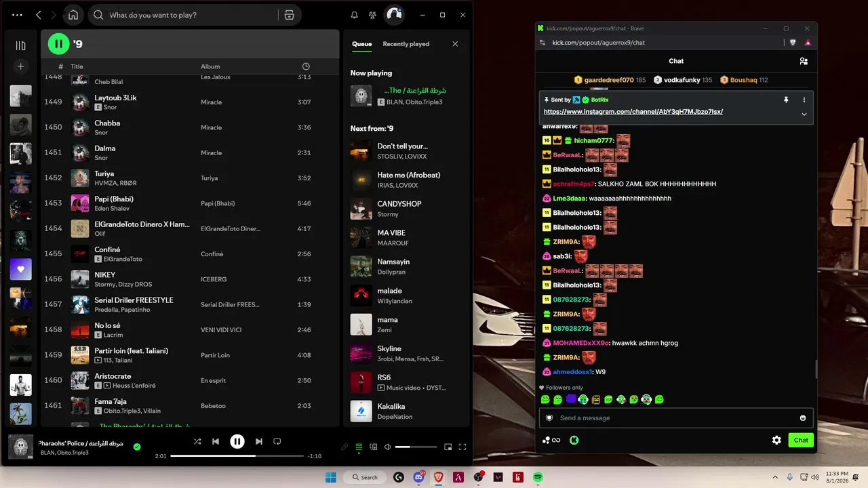The width and height of the screenshot is (868, 488).
Task: Open Windows taskbar Search
Action: 365,477
